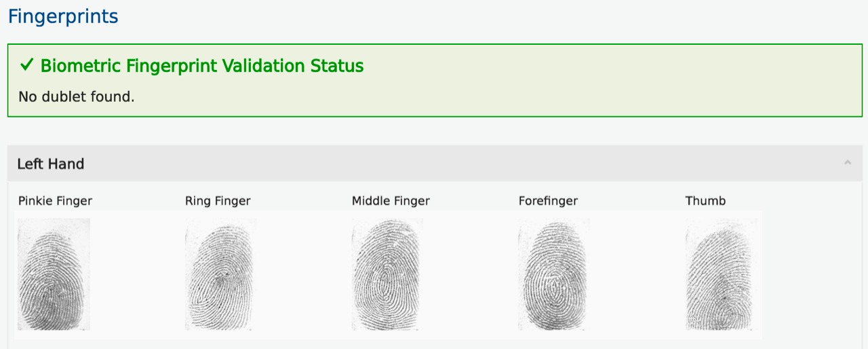The width and height of the screenshot is (868, 349).
Task: Open the Ring Finger fingerprint image
Action: [x=220, y=274]
